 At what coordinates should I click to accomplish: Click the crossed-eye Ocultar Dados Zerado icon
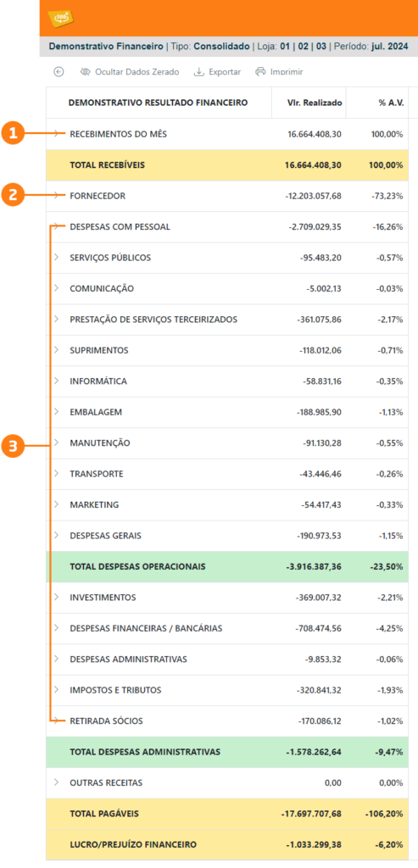[85, 72]
